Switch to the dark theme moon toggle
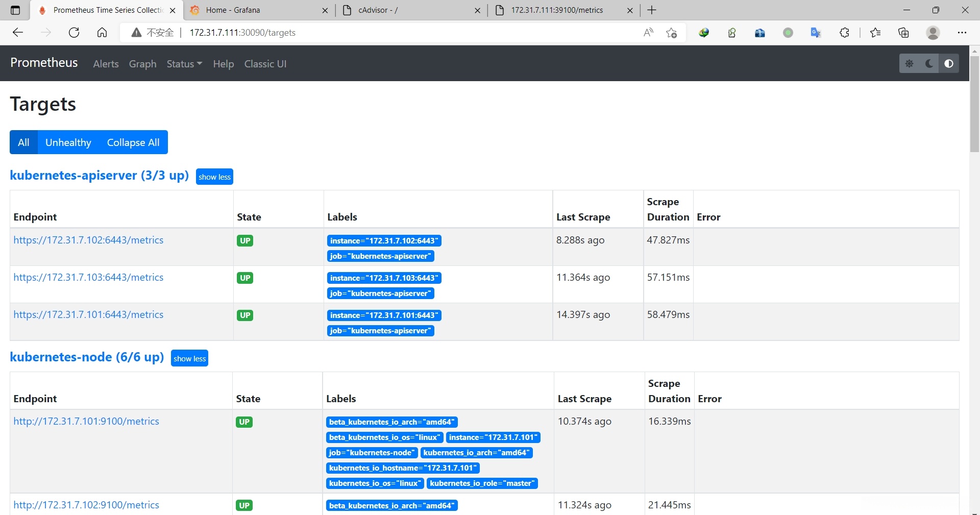 click(x=929, y=64)
